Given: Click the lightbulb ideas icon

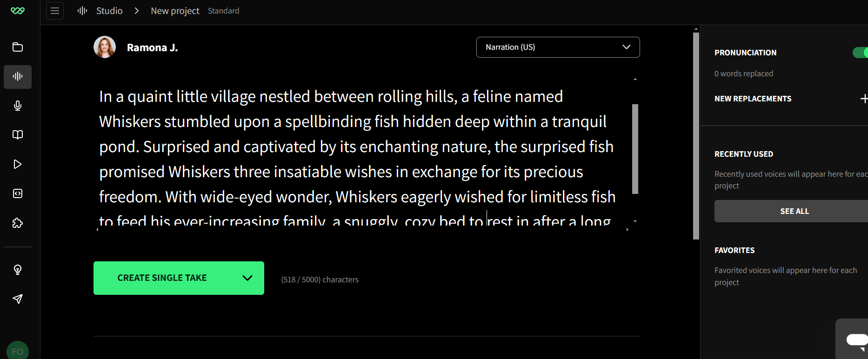Looking at the screenshot, I should click(x=18, y=270).
